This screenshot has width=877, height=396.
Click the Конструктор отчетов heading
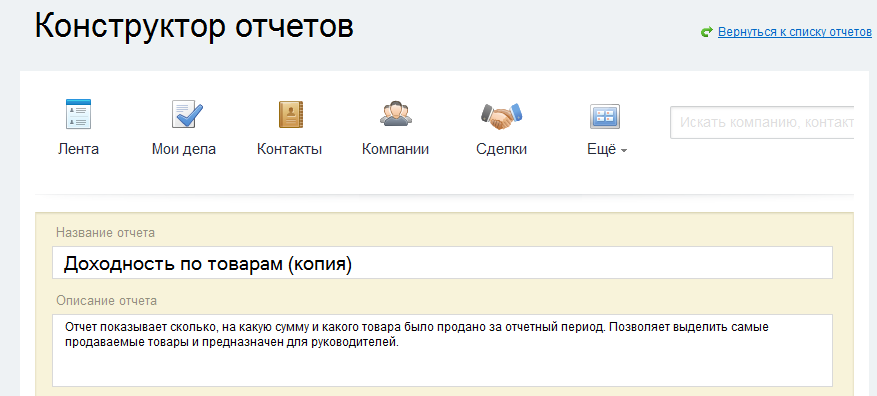click(x=194, y=26)
